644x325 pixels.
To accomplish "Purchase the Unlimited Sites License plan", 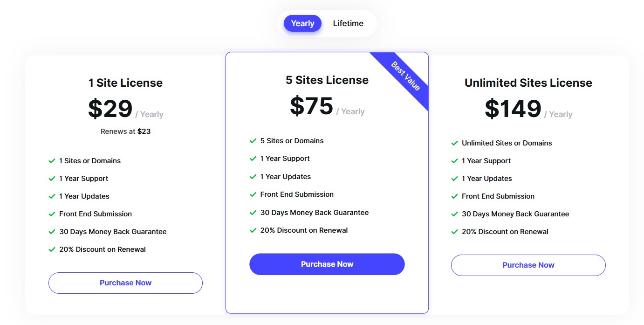I will [528, 265].
